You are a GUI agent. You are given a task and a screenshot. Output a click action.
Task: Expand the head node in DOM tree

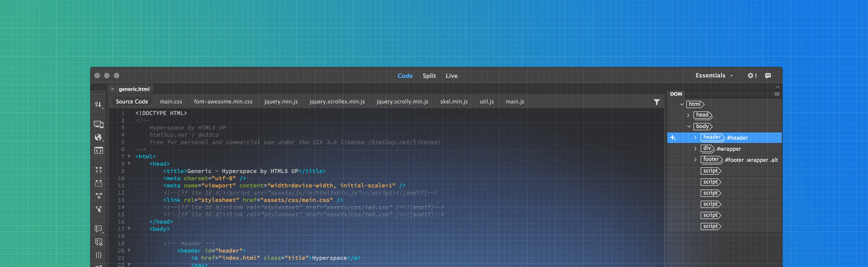click(x=688, y=115)
